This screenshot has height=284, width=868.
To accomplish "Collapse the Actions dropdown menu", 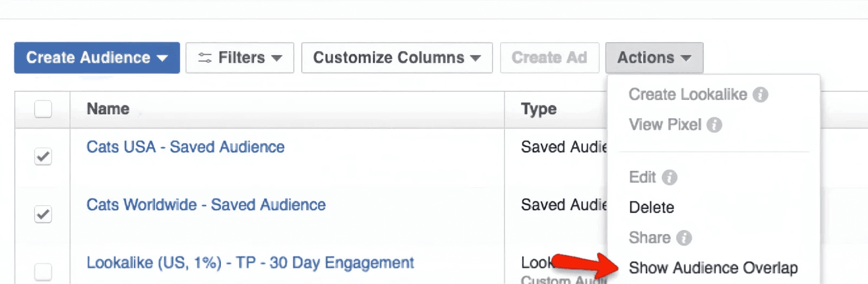I will tap(654, 58).
